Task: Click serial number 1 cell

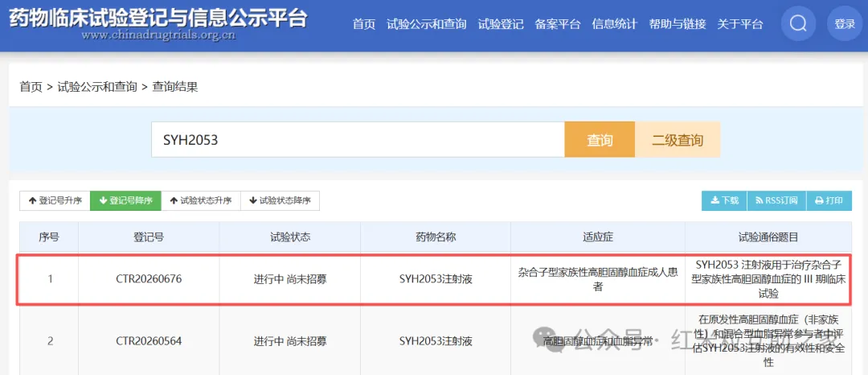Action: pos(49,279)
